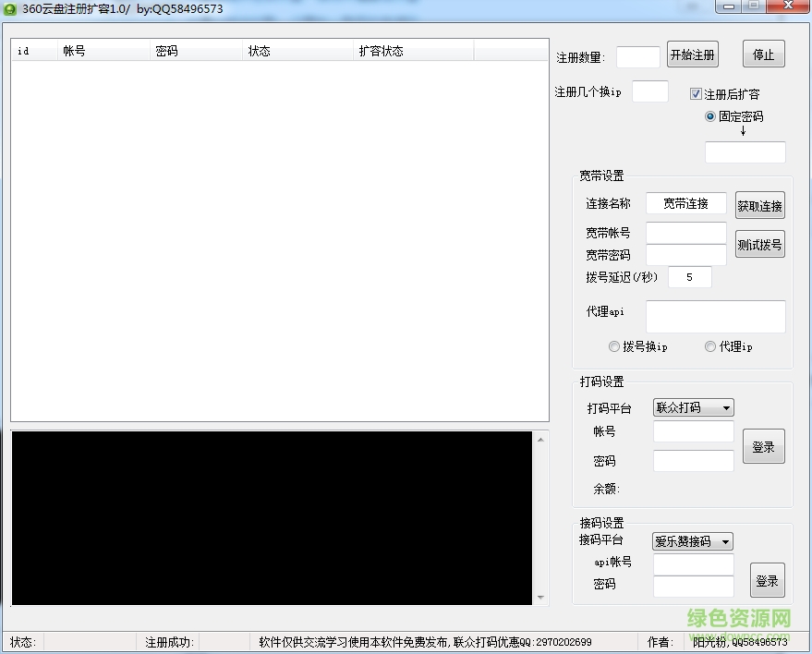Image resolution: width=812 pixels, height=654 pixels.
Task: Click the 宽带帐号 input field
Action: [685, 232]
